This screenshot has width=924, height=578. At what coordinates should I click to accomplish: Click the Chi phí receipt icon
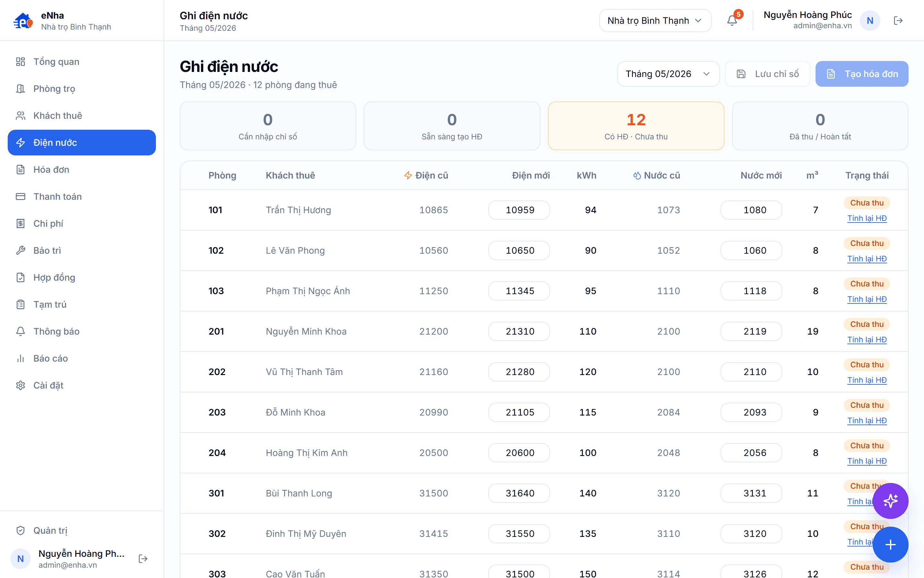click(21, 223)
